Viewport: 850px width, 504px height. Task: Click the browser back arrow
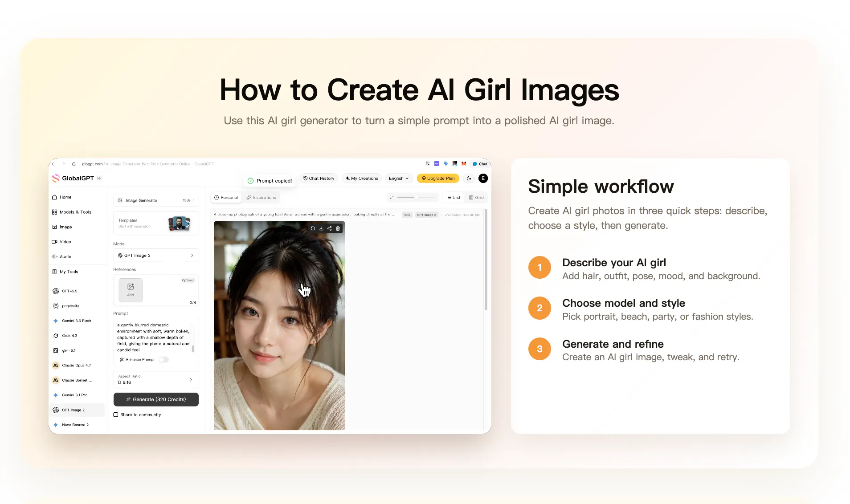(53, 164)
